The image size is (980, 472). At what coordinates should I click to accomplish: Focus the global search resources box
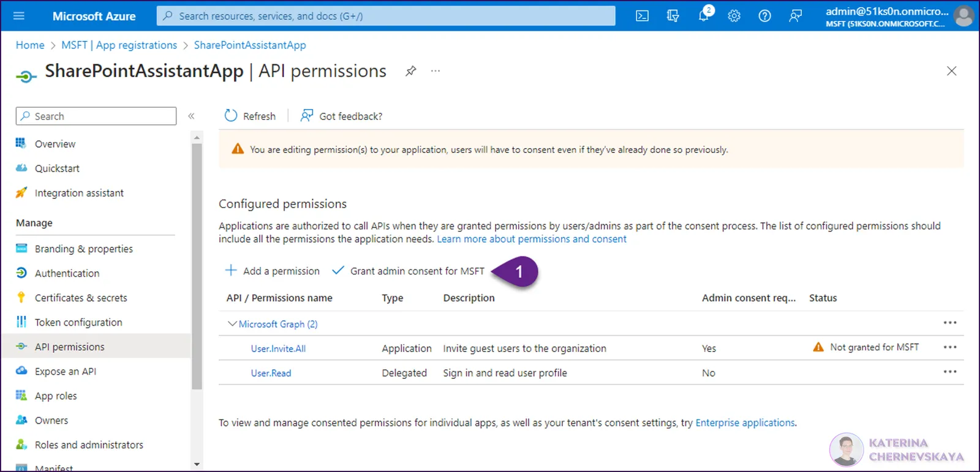(386, 16)
